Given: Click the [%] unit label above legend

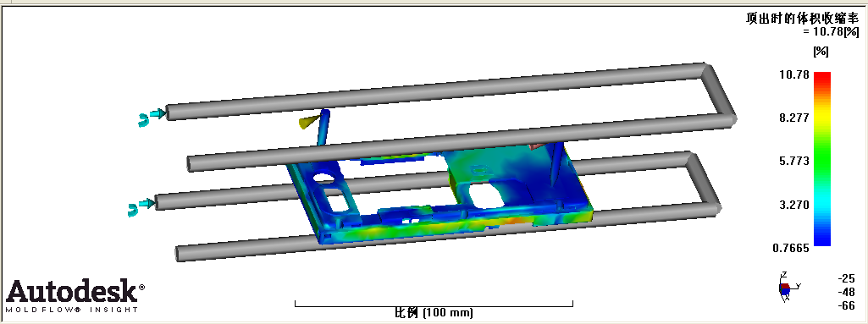Looking at the screenshot, I should (x=821, y=52).
